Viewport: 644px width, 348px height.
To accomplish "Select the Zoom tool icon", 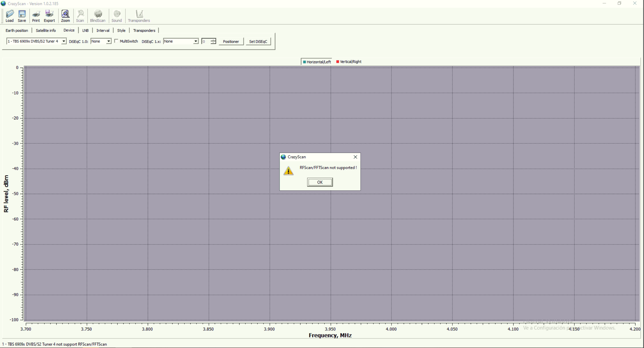I will coord(65,16).
